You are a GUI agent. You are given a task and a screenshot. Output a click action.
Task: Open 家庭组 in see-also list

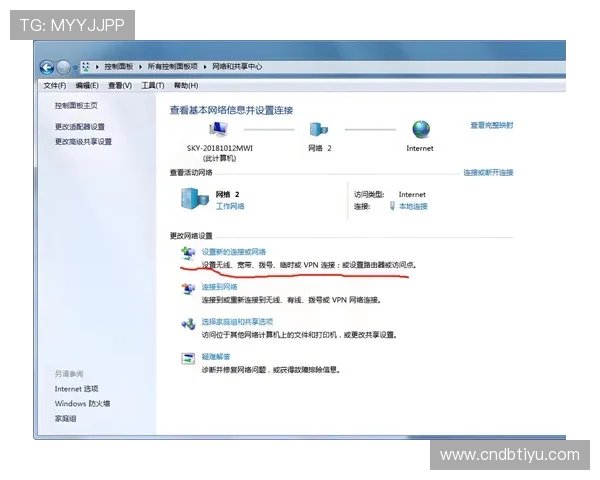pyautogui.click(x=65, y=419)
